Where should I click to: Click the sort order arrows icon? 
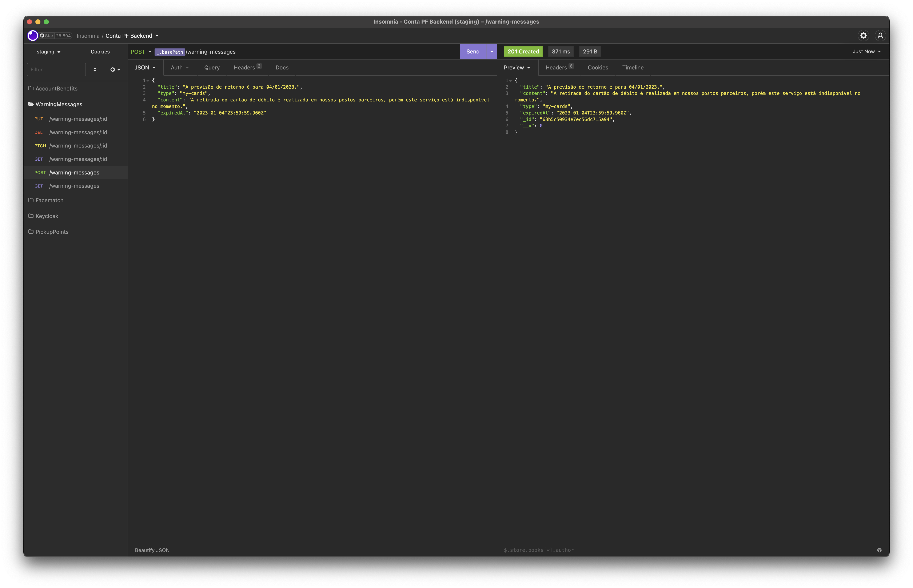point(95,69)
